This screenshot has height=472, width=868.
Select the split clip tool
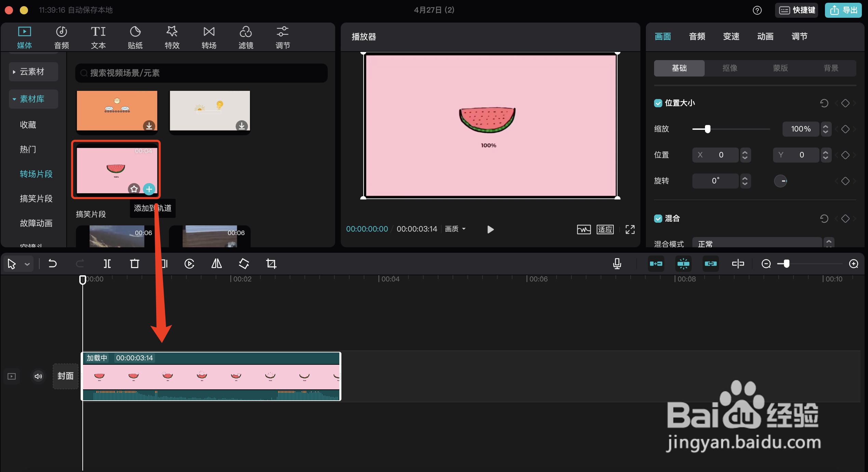107,263
